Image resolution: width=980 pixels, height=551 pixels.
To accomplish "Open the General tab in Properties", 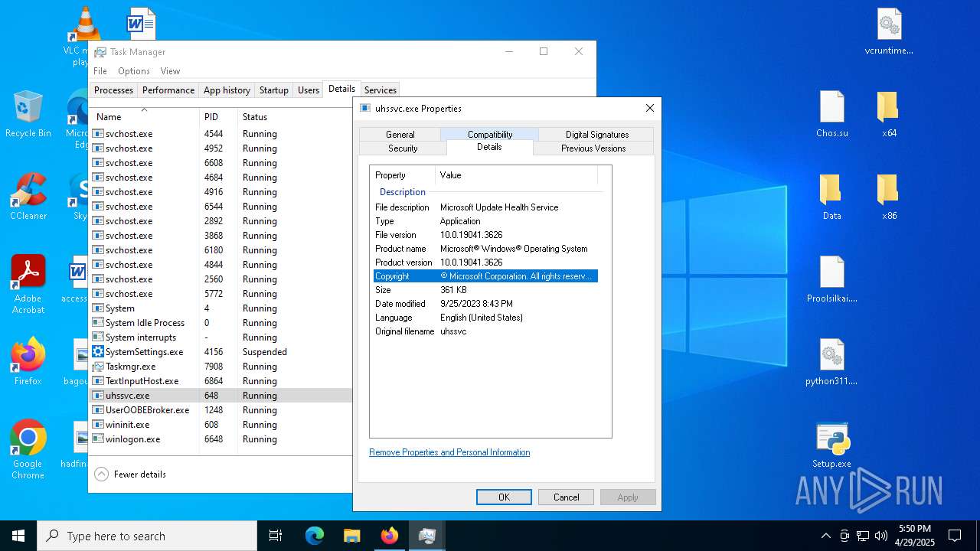I will coord(400,135).
